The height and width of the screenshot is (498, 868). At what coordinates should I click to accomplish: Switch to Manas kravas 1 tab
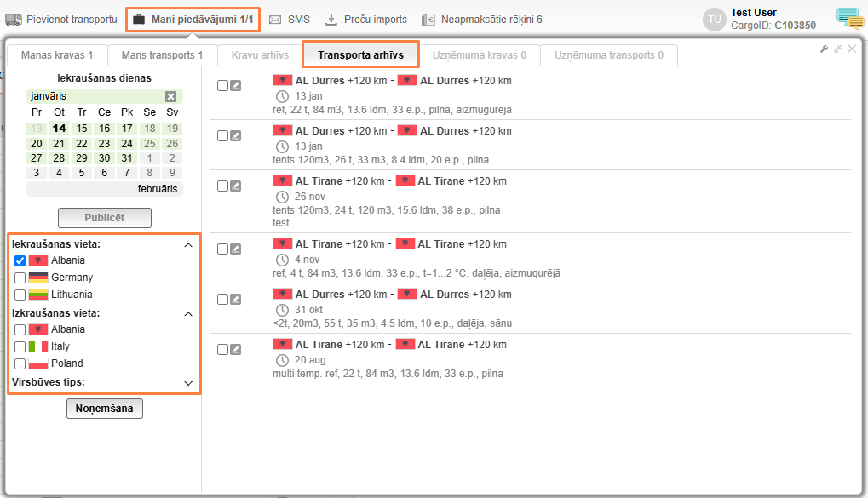pyautogui.click(x=56, y=55)
